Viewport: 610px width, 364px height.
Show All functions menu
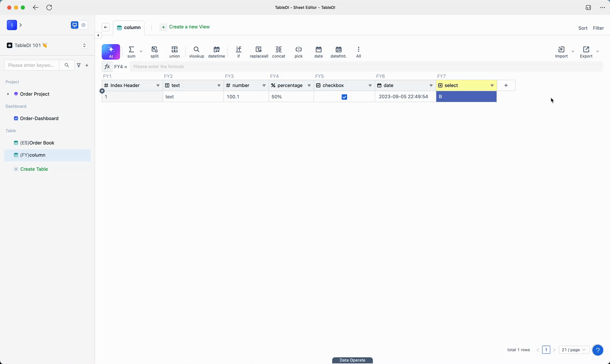pyautogui.click(x=359, y=52)
